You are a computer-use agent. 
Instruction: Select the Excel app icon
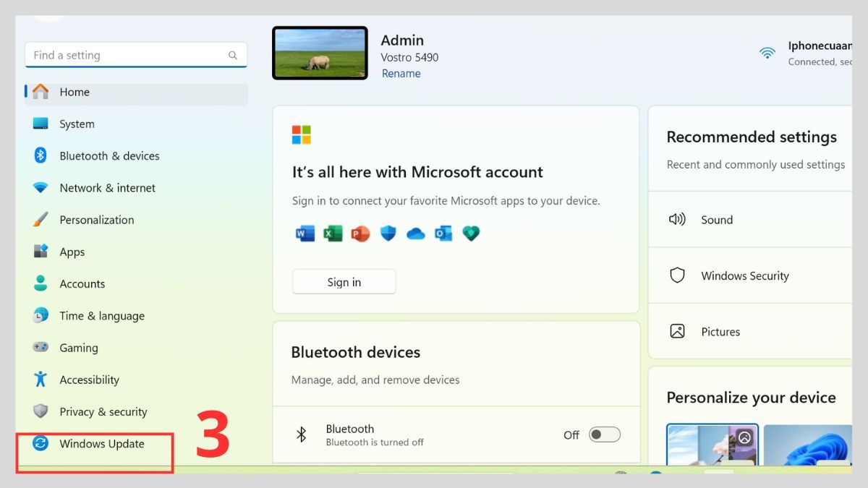coord(332,233)
